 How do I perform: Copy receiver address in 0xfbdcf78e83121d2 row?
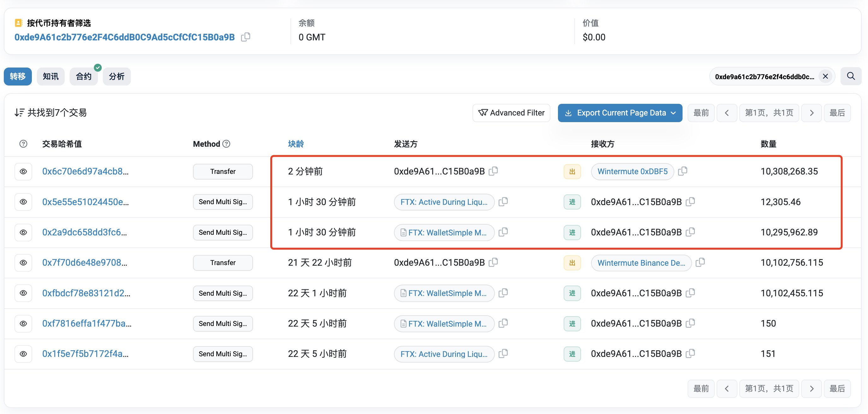(x=690, y=293)
